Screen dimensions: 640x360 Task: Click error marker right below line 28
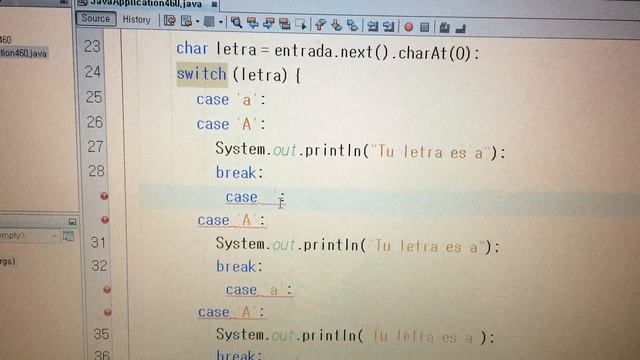tap(104, 196)
